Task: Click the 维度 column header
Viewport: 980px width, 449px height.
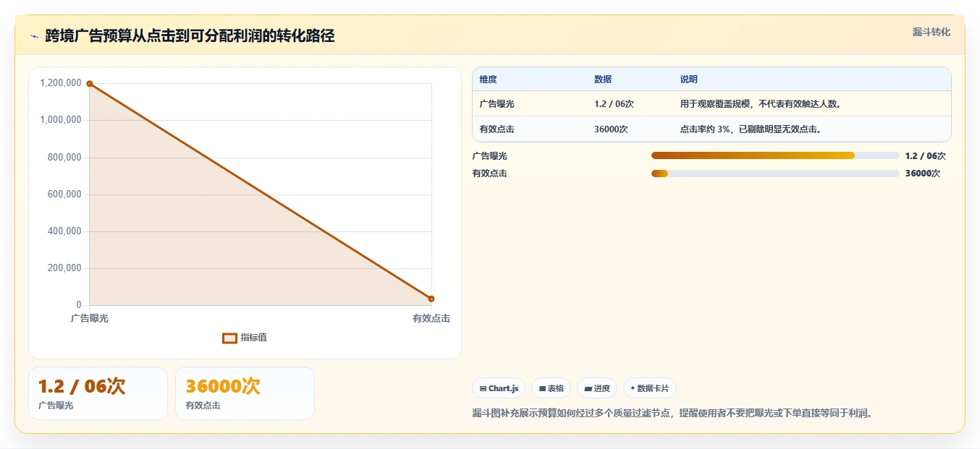Action: (x=489, y=80)
